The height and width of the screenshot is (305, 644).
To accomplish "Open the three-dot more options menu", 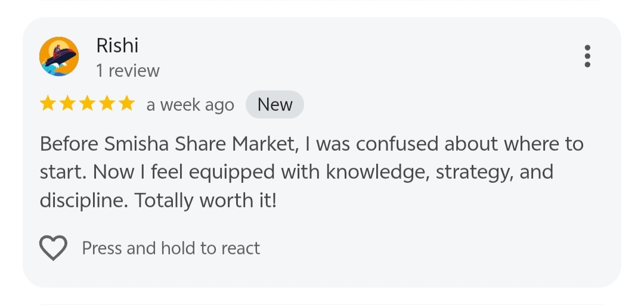I will pyautogui.click(x=587, y=56).
